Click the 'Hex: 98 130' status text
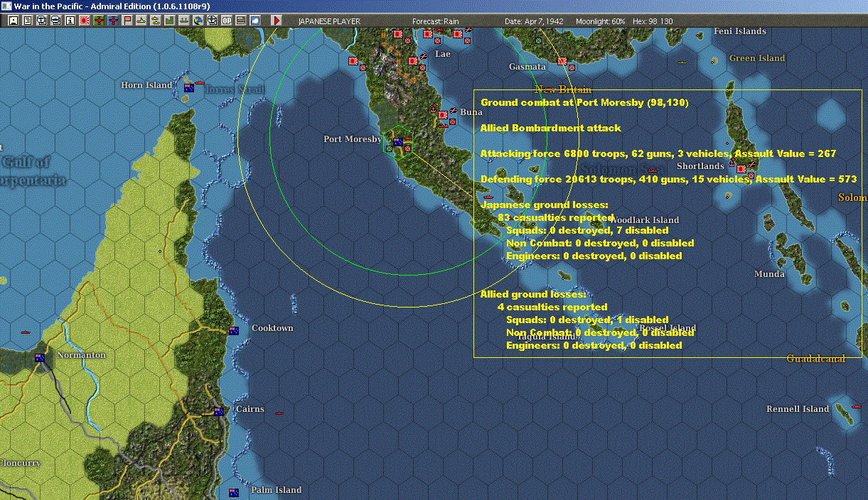Viewport: 868px width, 500px height. click(x=652, y=21)
